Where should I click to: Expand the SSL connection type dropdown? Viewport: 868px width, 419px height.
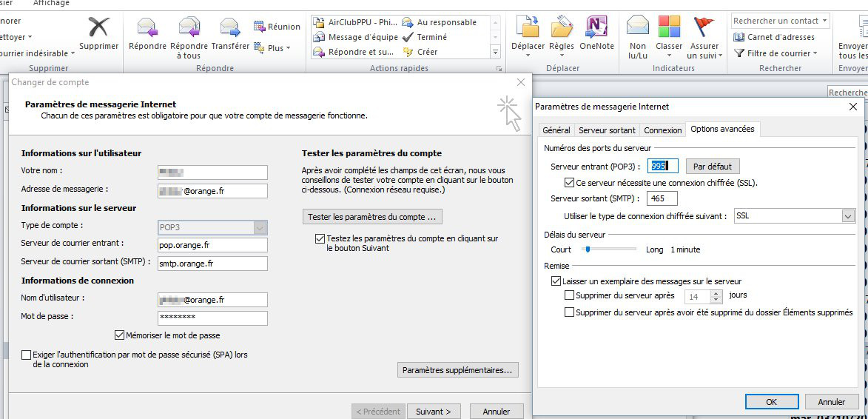(848, 216)
